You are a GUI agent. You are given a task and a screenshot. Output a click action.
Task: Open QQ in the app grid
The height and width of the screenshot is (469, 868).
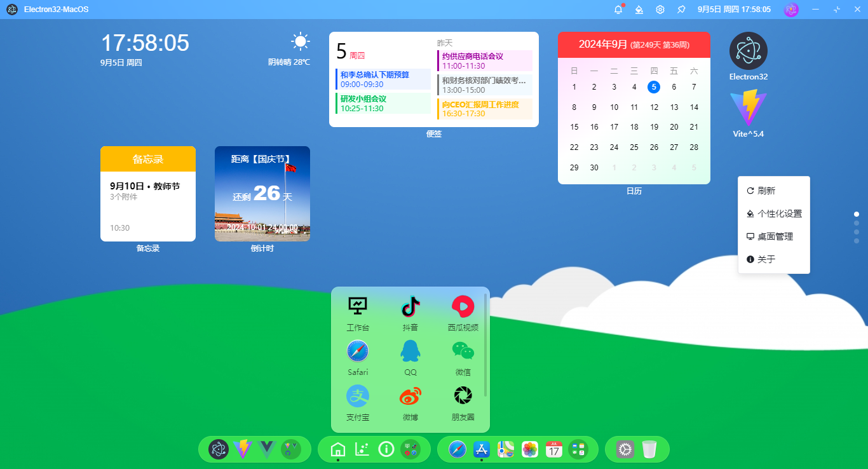(410, 351)
